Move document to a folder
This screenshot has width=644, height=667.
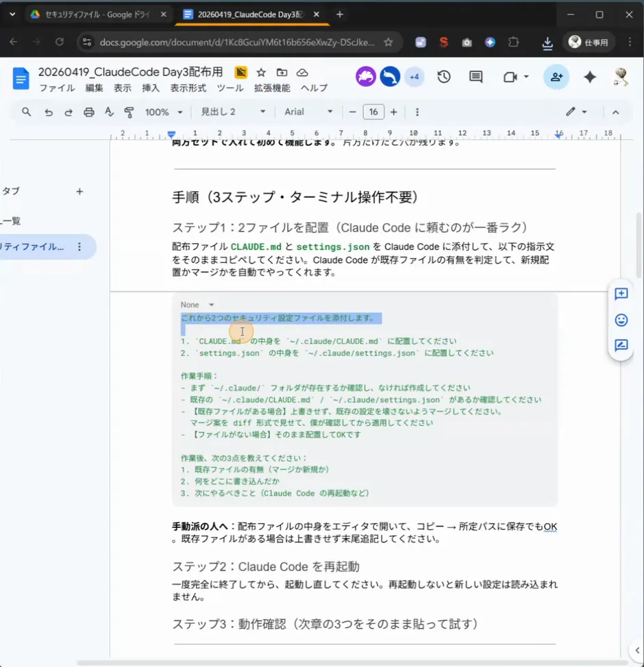tap(282, 73)
